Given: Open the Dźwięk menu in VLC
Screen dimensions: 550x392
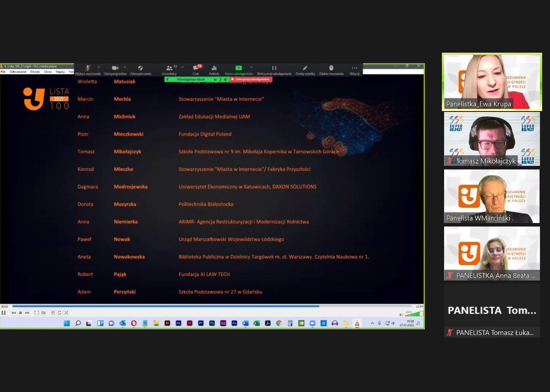Looking at the screenshot, I should pos(34,71).
